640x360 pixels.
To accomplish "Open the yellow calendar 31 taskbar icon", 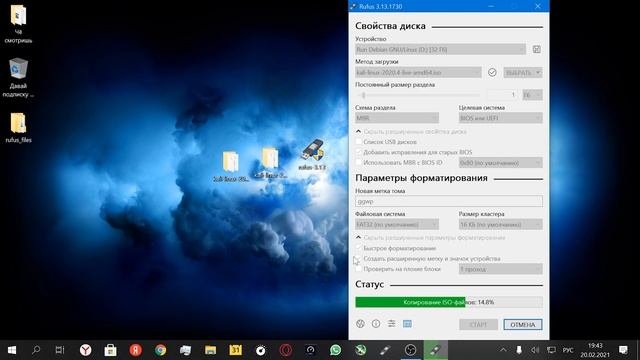I will [x=236, y=350].
